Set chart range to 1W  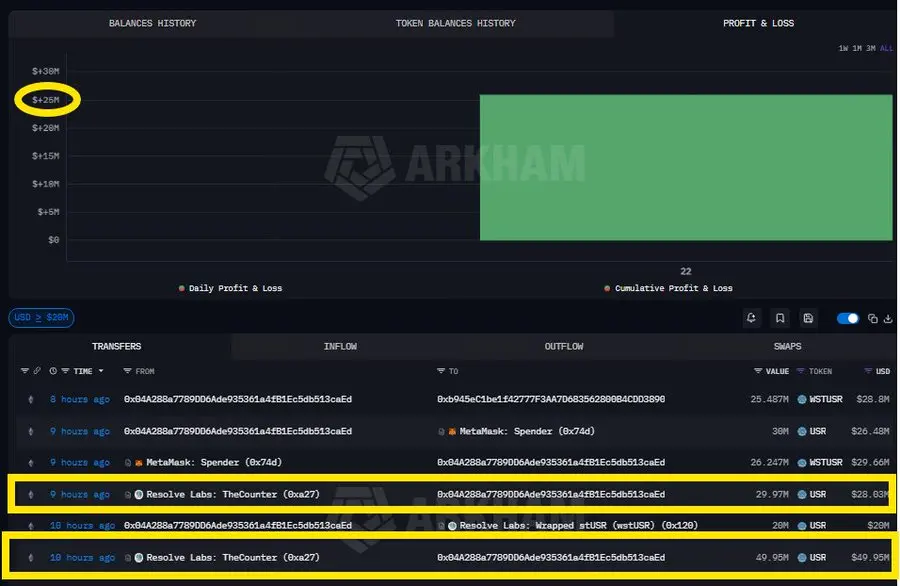click(x=843, y=48)
